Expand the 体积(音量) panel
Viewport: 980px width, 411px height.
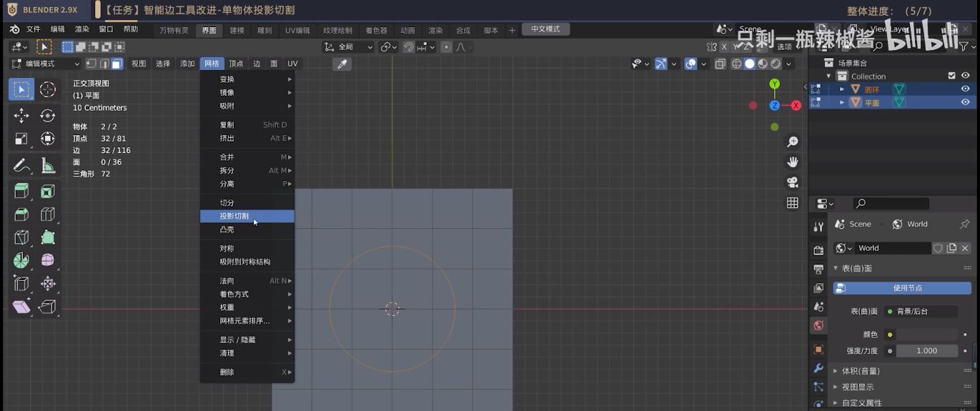pos(861,371)
